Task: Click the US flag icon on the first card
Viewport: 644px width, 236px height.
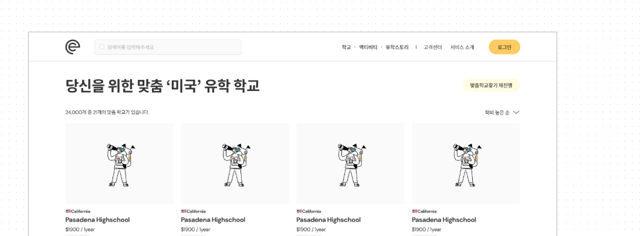Action: (x=68, y=211)
